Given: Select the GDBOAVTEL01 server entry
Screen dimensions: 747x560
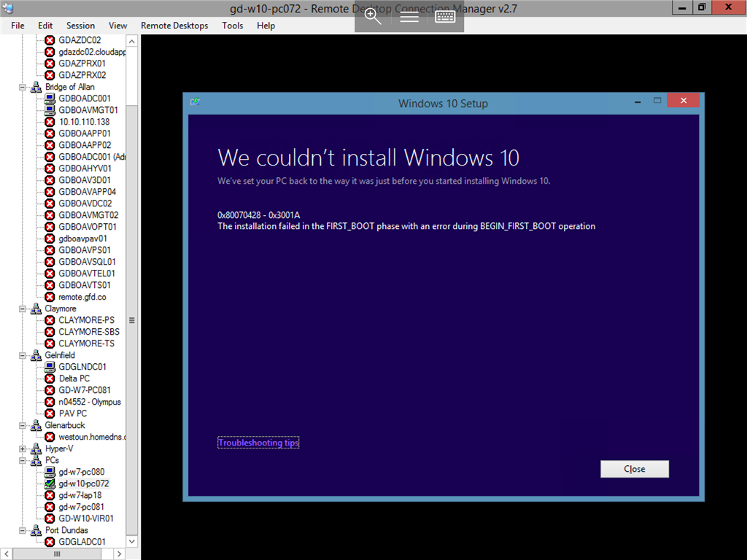Looking at the screenshot, I should 87,273.
